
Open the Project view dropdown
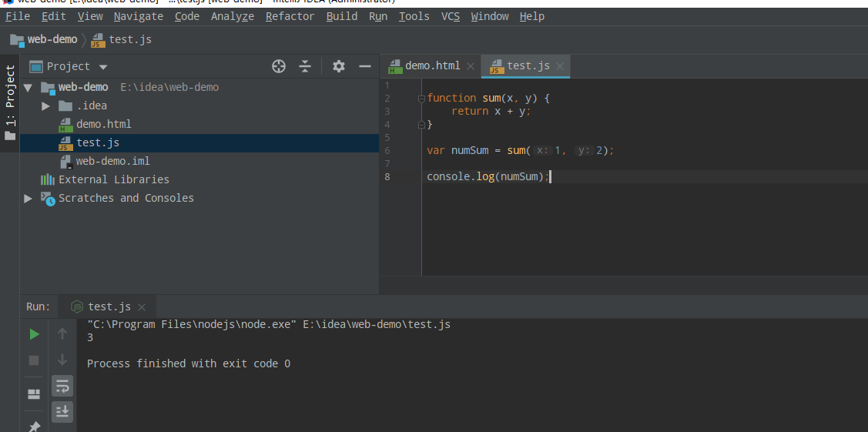tap(103, 67)
